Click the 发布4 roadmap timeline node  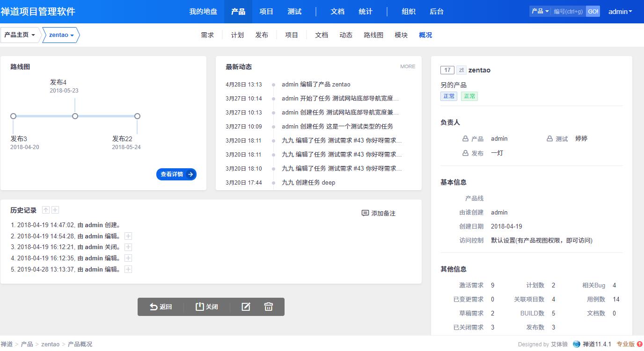pos(75,116)
